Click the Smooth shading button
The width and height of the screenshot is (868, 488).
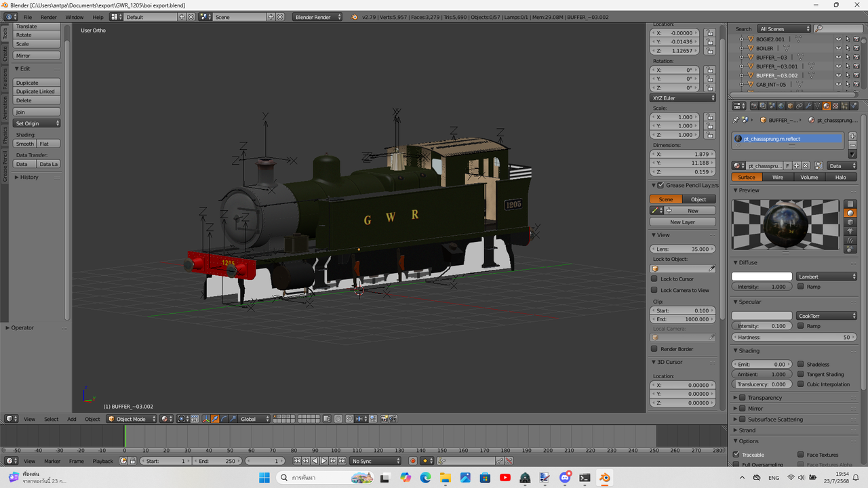click(x=25, y=144)
